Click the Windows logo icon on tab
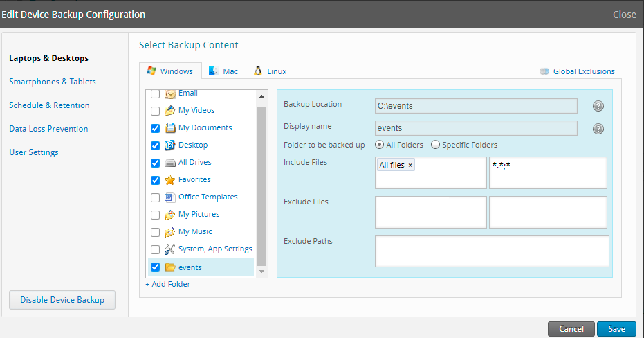Image resolution: width=644 pixels, height=338 pixels. pos(151,71)
